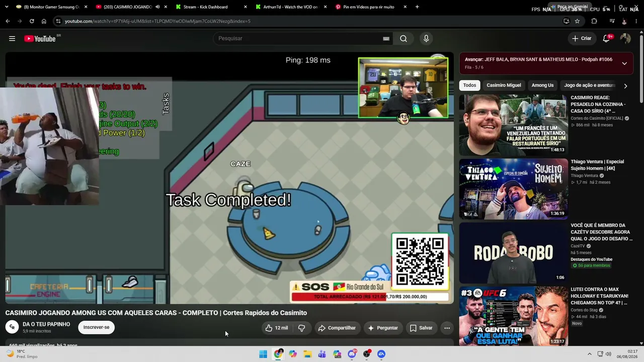The image size is (644, 362).
Task: Switch to Arthurr7d Watch the VOD tab
Action: click(291, 7)
